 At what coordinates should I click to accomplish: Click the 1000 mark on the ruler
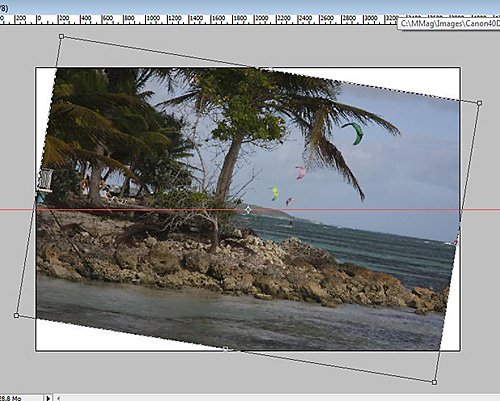(x=153, y=18)
